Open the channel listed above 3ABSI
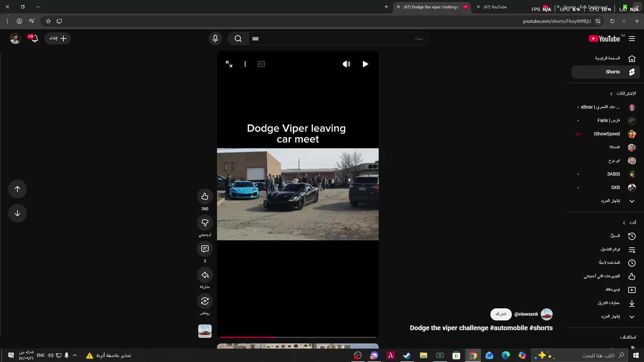Viewport: 644px width, 362px height. click(606, 161)
